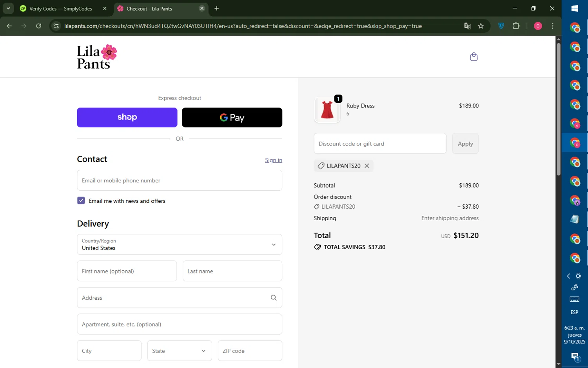This screenshot has width=588, height=368.
Task: Open the browser Extensions puzzle icon
Action: click(x=516, y=26)
